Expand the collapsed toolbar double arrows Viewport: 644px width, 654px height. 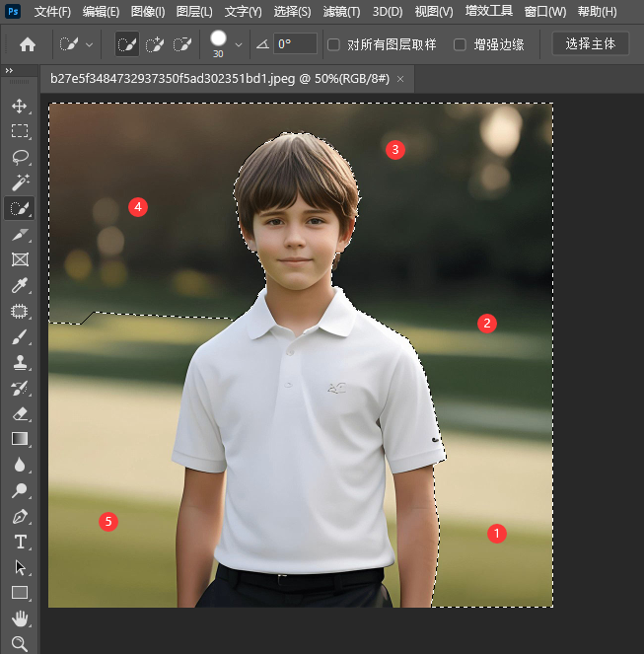tap(9, 71)
